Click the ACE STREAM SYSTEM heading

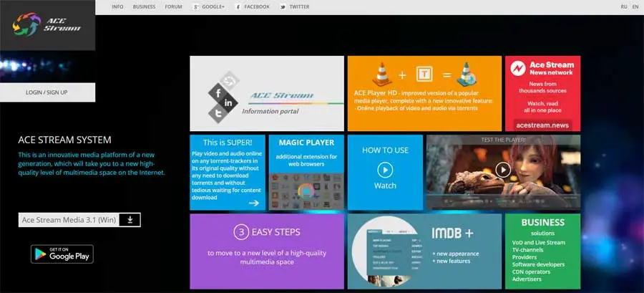(64, 140)
